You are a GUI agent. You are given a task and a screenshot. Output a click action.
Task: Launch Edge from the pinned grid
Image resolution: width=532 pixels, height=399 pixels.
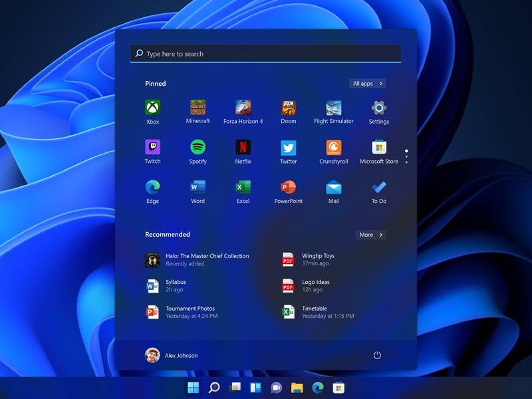(x=153, y=192)
